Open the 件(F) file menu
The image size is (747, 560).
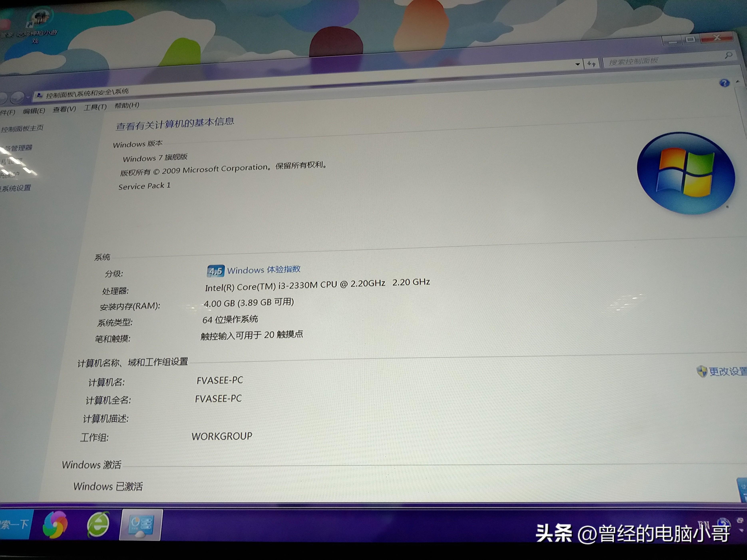7,112
